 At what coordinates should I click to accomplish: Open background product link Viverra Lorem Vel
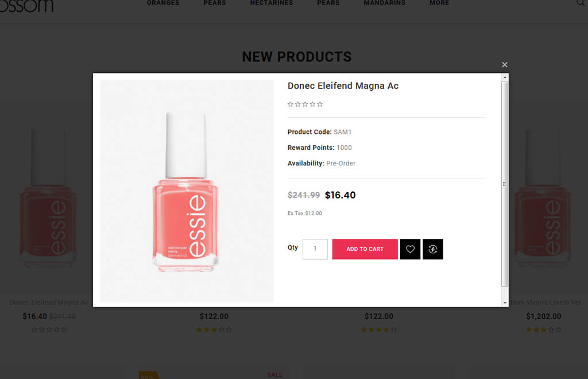coord(544,303)
